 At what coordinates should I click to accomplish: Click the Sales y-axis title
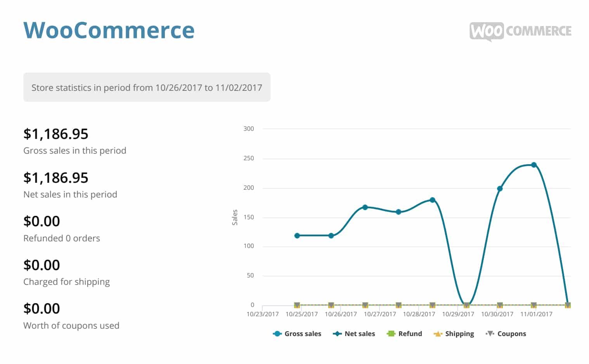tap(235, 217)
